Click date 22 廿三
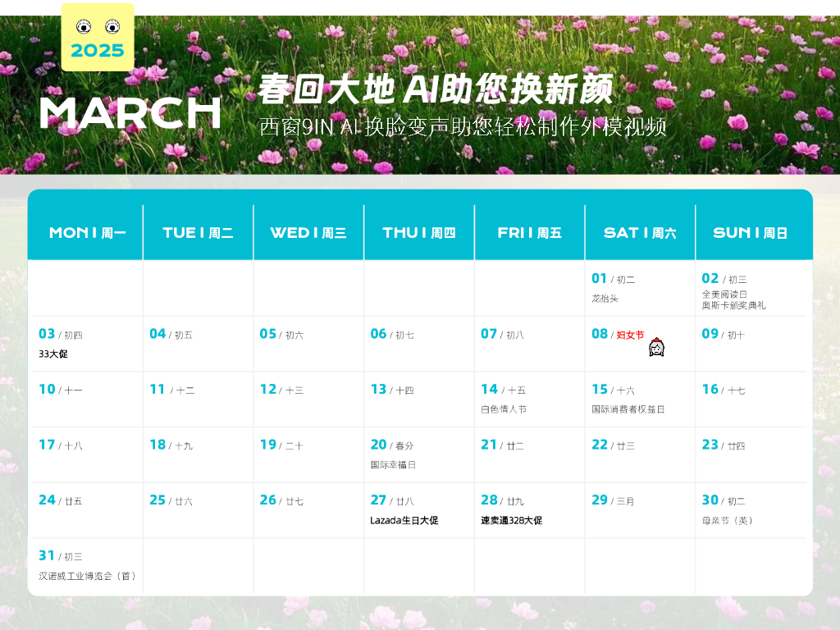The height and width of the screenshot is (630, 840). click(x=613, y=445)
